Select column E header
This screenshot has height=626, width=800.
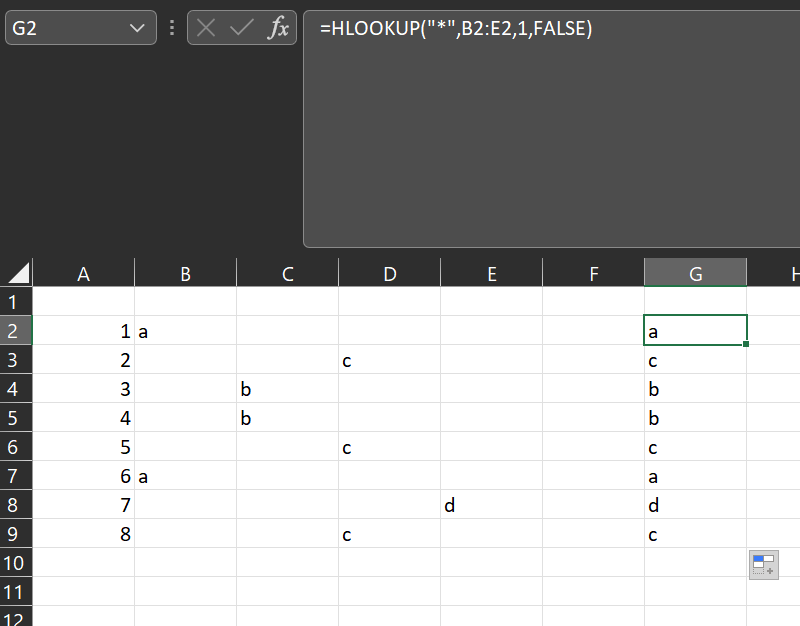pyautogui.click(x=492, y=274)
